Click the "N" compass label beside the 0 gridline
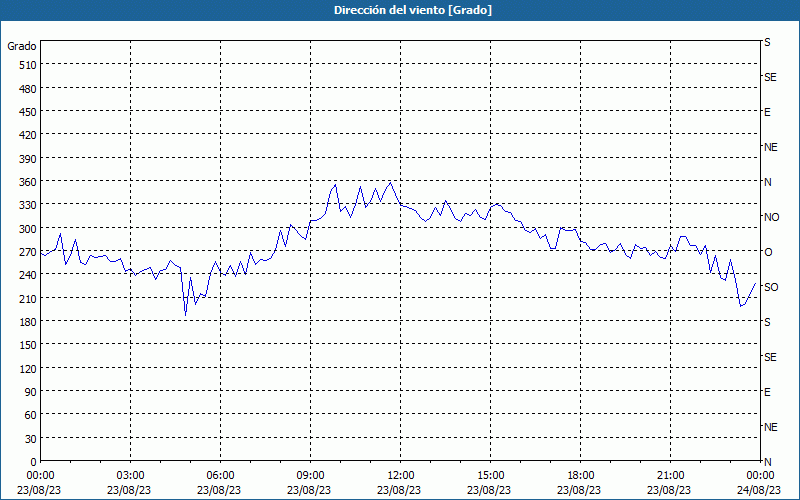800x500 pixels. [767, 462]
